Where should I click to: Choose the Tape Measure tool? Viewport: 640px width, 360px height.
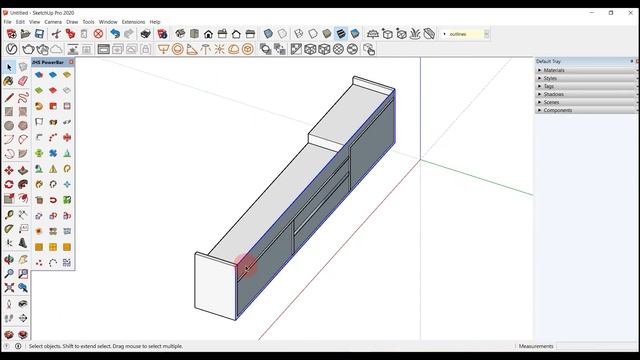(9, 215)
